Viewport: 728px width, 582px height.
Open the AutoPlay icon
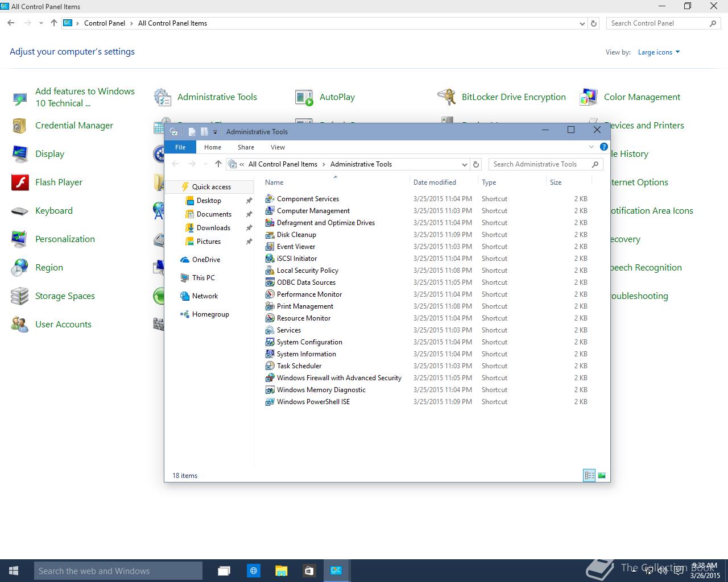(304, 97)
